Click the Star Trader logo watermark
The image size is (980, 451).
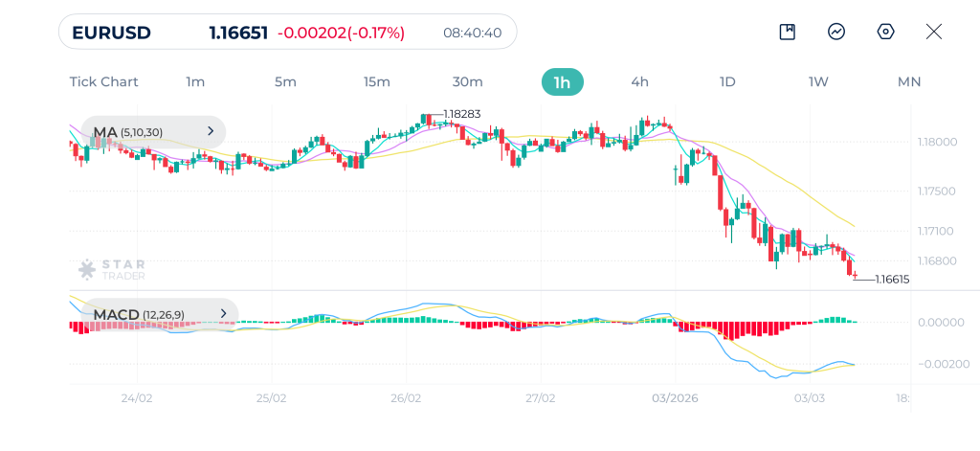click(x=111, y=270)
